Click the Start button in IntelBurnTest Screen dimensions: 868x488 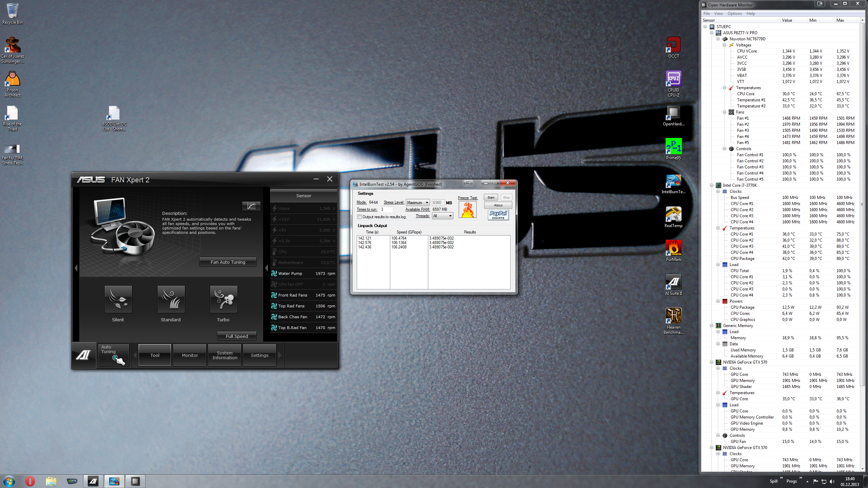click(491, 197)
